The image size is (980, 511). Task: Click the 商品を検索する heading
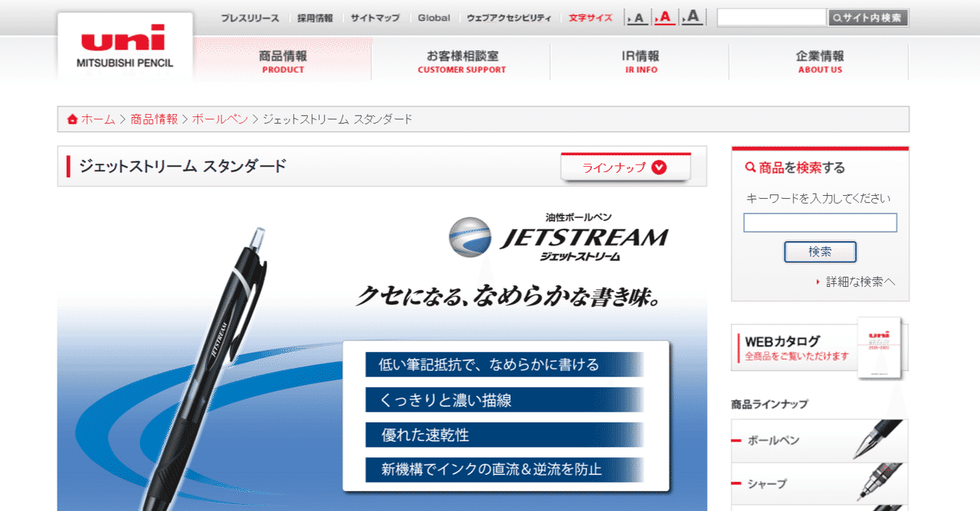(795, 168)
